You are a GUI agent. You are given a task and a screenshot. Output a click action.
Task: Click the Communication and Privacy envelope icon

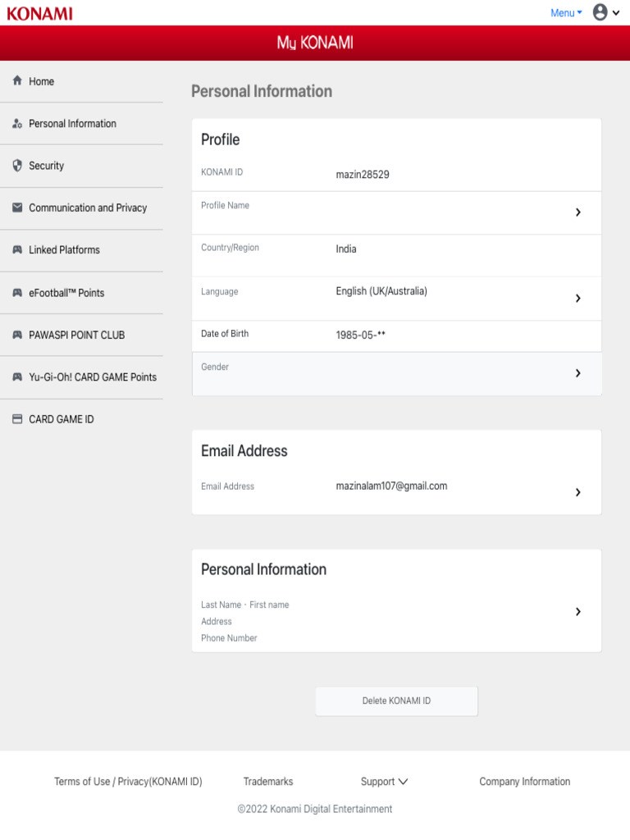[17, 208]
